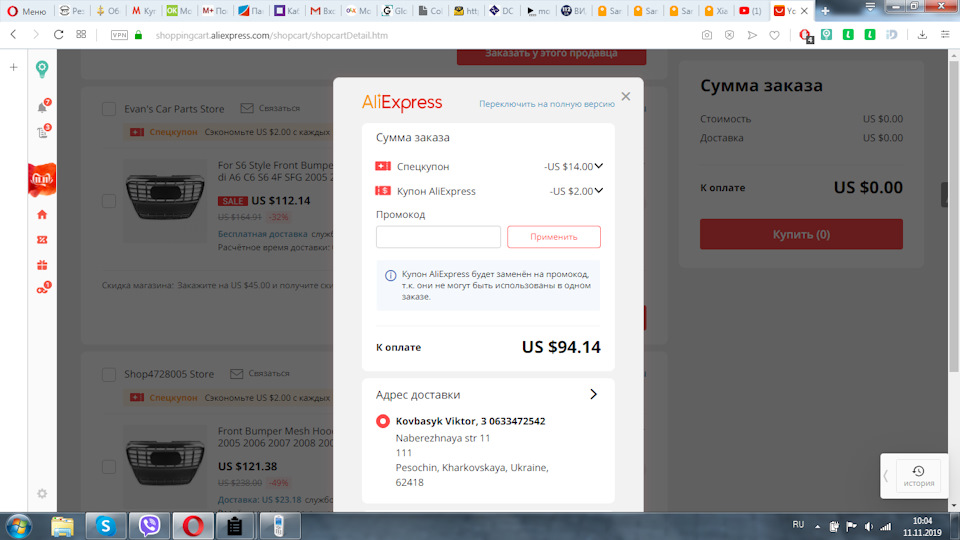Click the Спецкупон red coupon icon in popup
Screen dimensions: 960x540
(383, 166)
